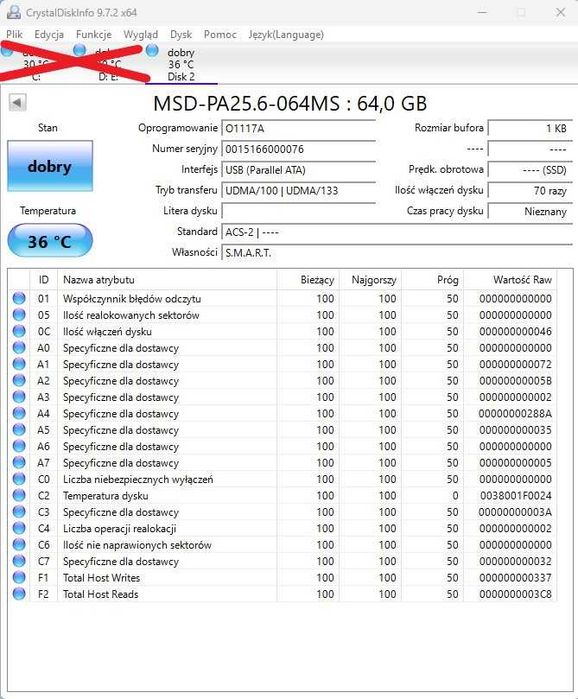578x699 pixels.
Task: Click status orb in row A1
Action: coord(19,364)
